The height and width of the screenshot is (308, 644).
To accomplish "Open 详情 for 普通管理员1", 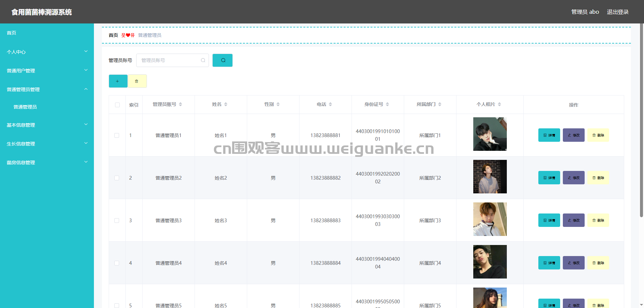I will 549,135.
